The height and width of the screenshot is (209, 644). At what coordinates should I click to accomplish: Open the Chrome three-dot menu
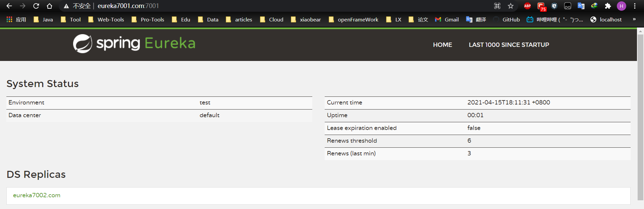click(x=635, y=6)
